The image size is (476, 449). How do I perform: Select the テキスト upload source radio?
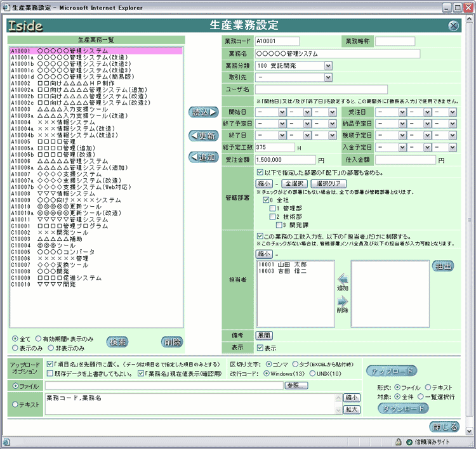click(x=15, y=405)
